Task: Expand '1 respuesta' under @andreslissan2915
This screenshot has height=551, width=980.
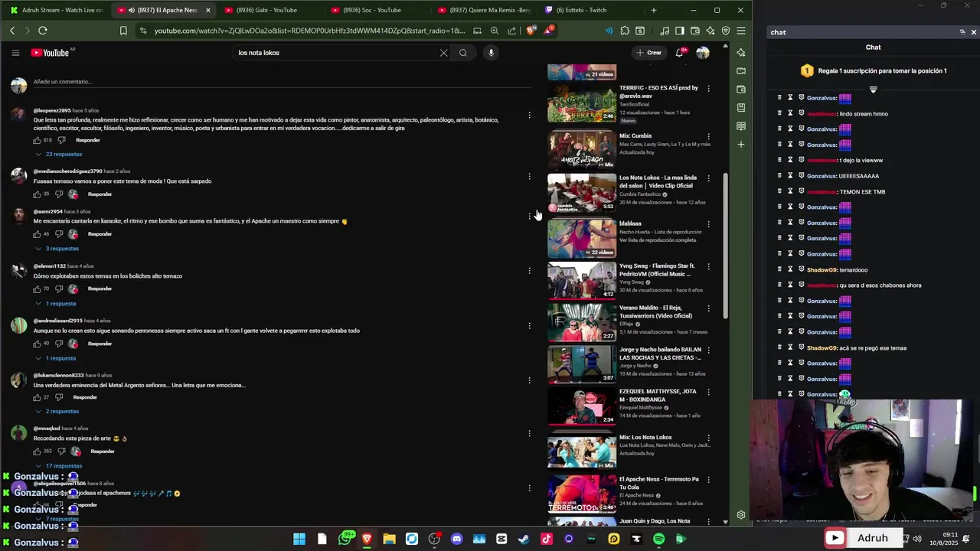Action: [x=56, y=358]
